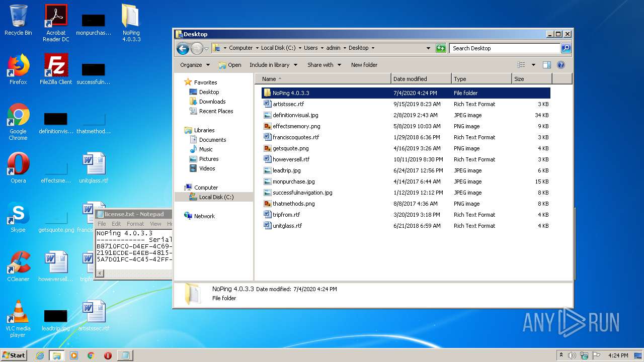The width and height of the screenshot is (644, 362).
Task: Open File menu in Notepad
Action: pyautogui.click(x=102, y=224)
